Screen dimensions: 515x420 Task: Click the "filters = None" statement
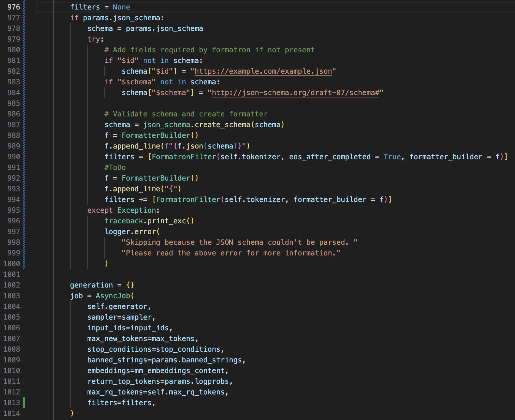(x=100, y=7)
